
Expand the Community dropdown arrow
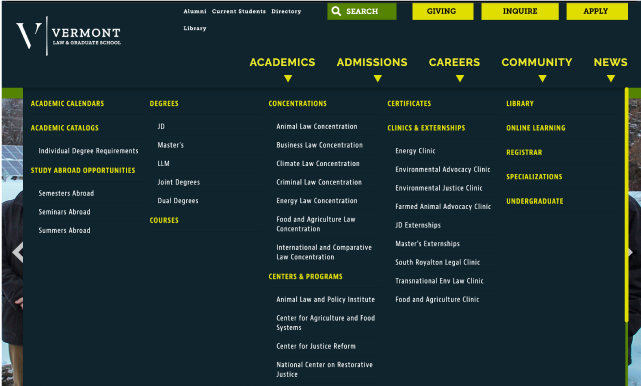pyautogui.click(x=542, y=78)
